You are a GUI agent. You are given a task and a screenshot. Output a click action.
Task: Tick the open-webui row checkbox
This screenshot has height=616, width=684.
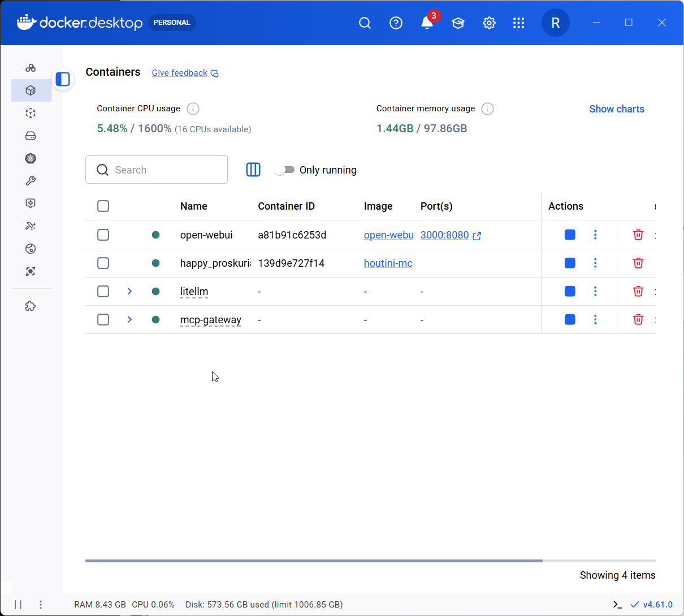pyautogui.click(x=103, y=235)
